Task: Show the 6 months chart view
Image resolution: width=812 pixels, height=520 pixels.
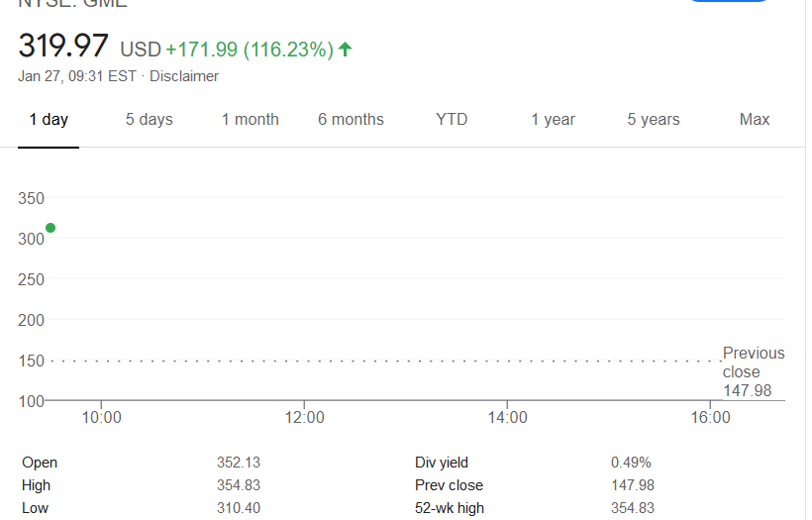Action: click(x=351, y=120)
